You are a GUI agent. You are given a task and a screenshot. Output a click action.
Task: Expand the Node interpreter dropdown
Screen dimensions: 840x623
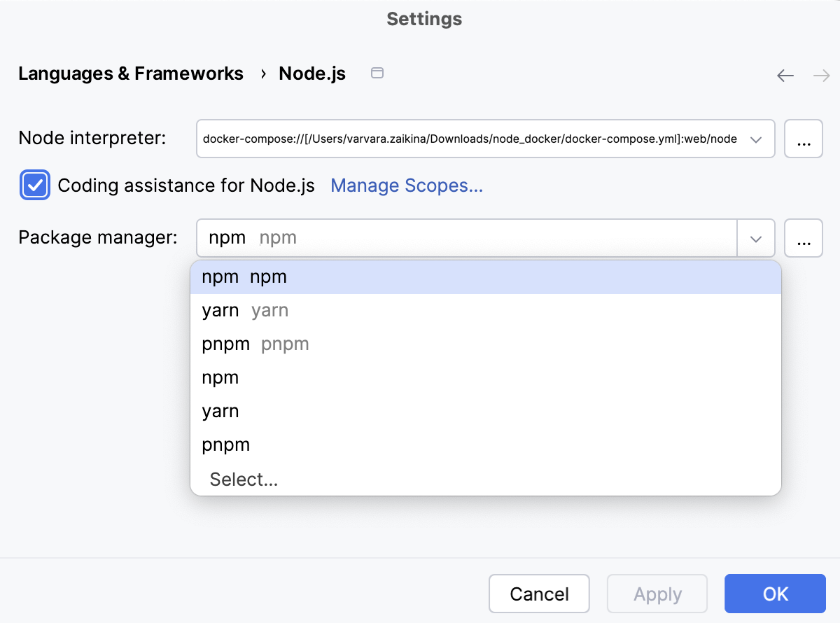756,139
